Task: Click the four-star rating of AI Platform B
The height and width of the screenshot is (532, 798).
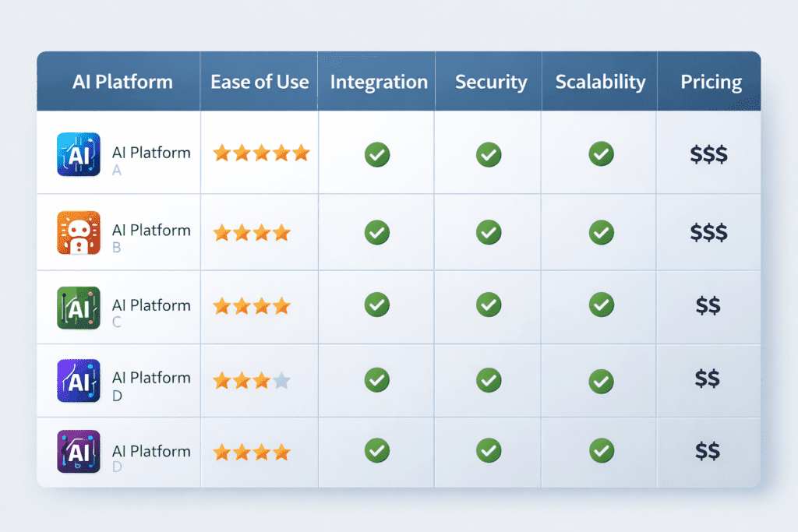Action: [x=252, y=233]
